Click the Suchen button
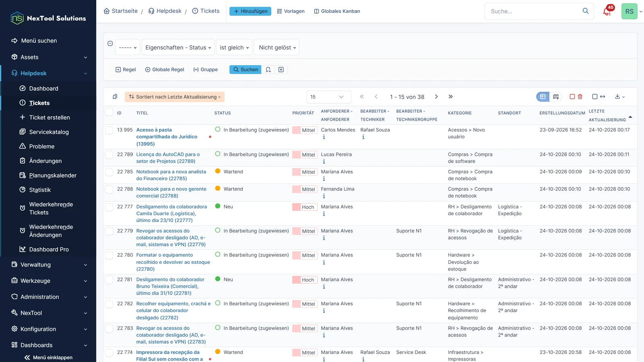 coord(246,70)
